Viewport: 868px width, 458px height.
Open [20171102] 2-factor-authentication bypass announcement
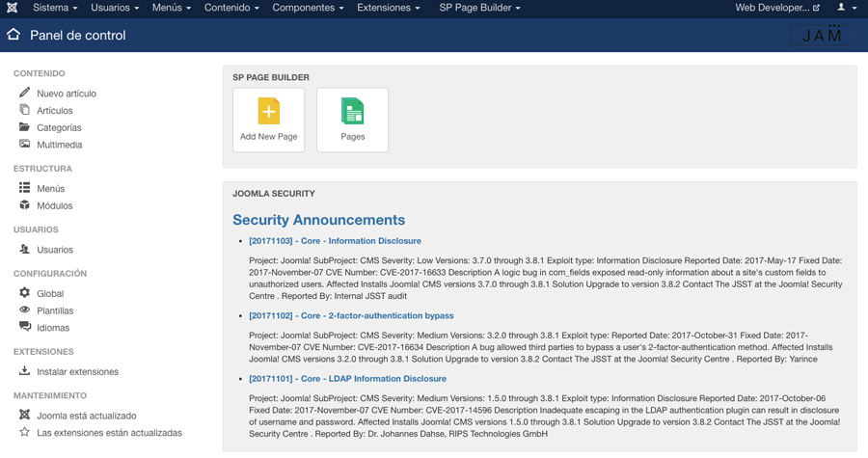[x=351, y=315]
